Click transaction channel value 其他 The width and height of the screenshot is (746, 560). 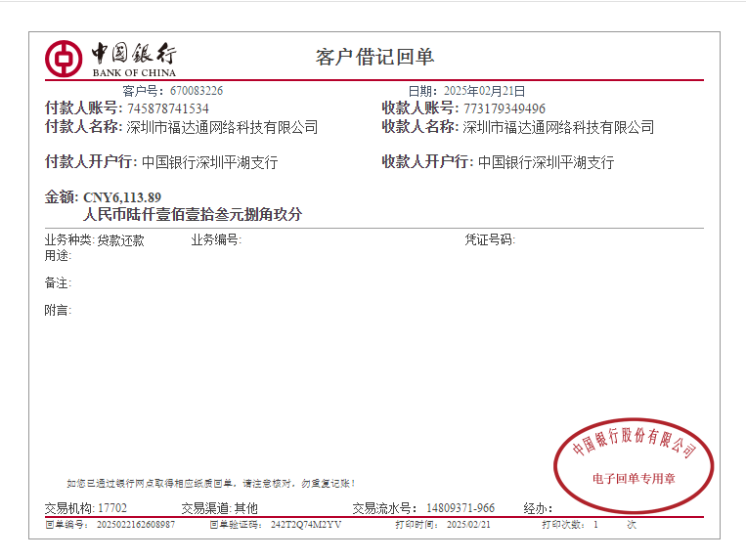pos(246,508)
